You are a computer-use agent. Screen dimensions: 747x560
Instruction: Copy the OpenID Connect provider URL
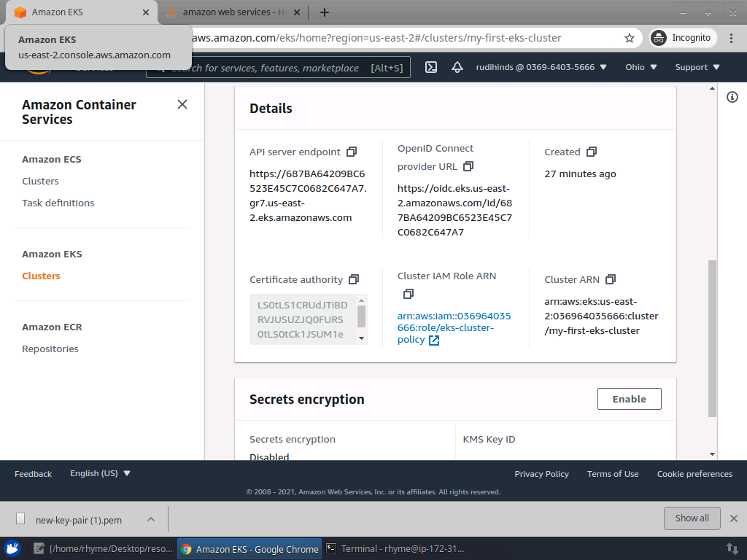[468, 166]
